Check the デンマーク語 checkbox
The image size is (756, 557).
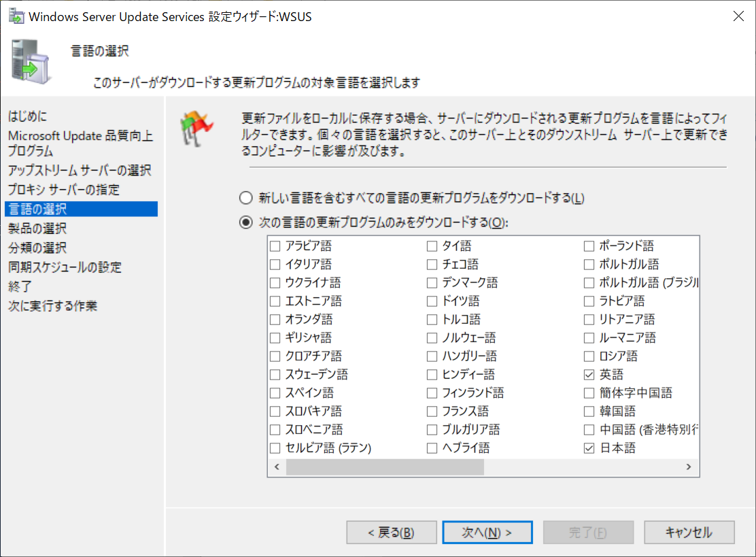[432, 283]
